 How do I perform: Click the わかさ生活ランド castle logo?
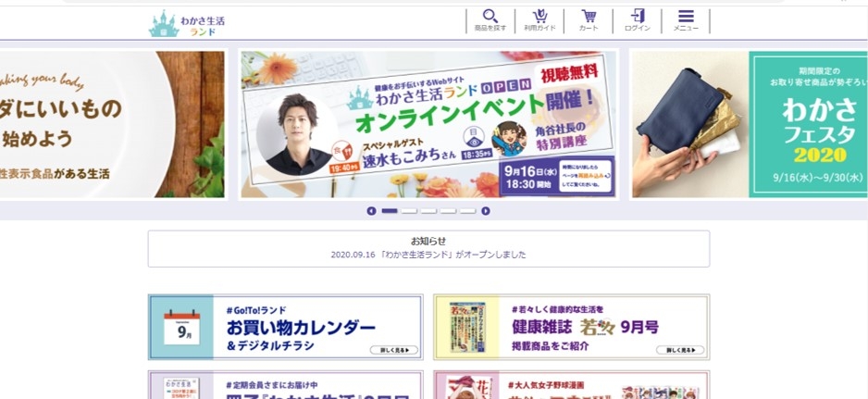pyautogui.click(x=187, y=24)
